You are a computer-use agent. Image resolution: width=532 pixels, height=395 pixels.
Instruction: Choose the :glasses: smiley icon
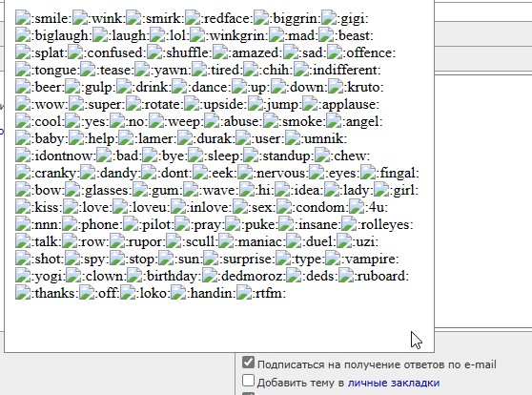pyautogui.click(x=72, y=190)
